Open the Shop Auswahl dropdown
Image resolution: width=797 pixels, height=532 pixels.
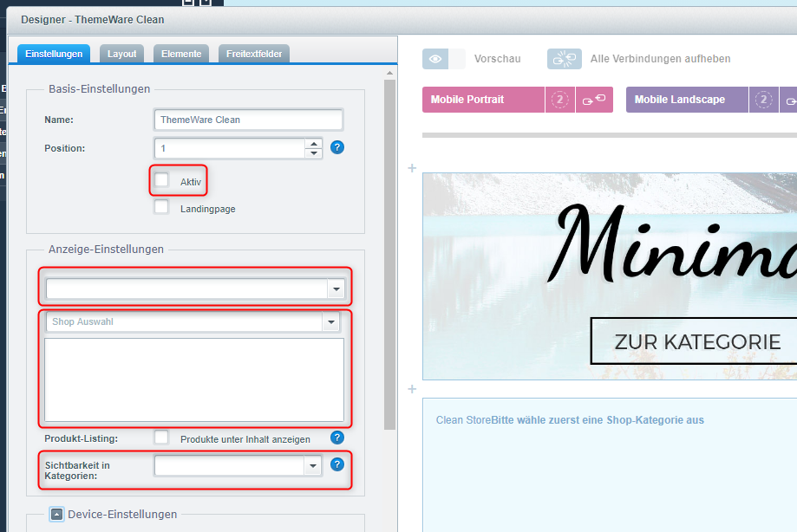(x=330, y=321)
